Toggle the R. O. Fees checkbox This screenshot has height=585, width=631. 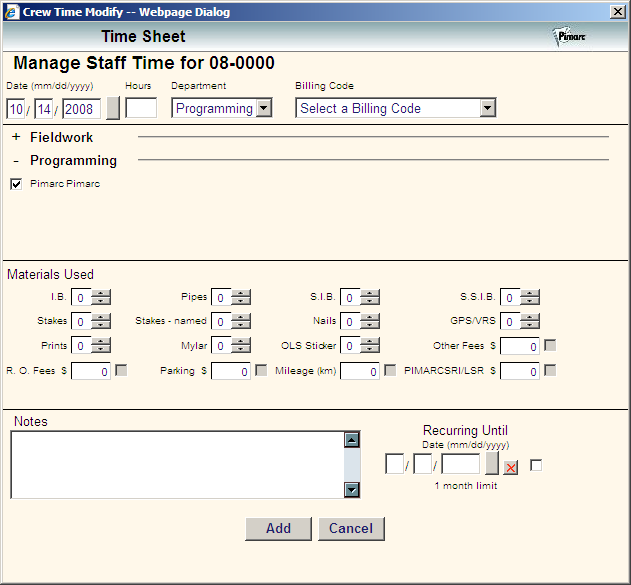[x=121, y=370]
